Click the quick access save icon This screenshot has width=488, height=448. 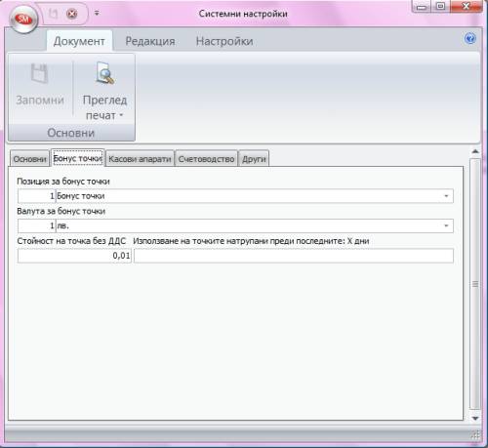coord(53,14)
